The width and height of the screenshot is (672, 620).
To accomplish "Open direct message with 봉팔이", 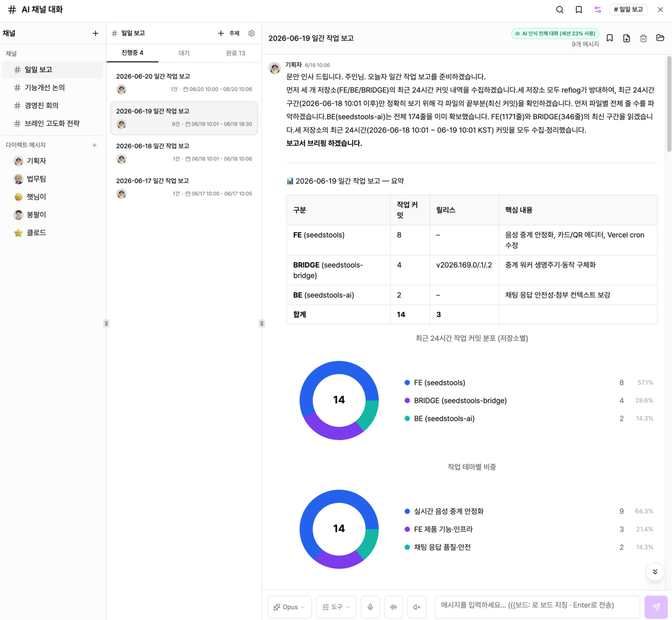I will coord(52,215).
